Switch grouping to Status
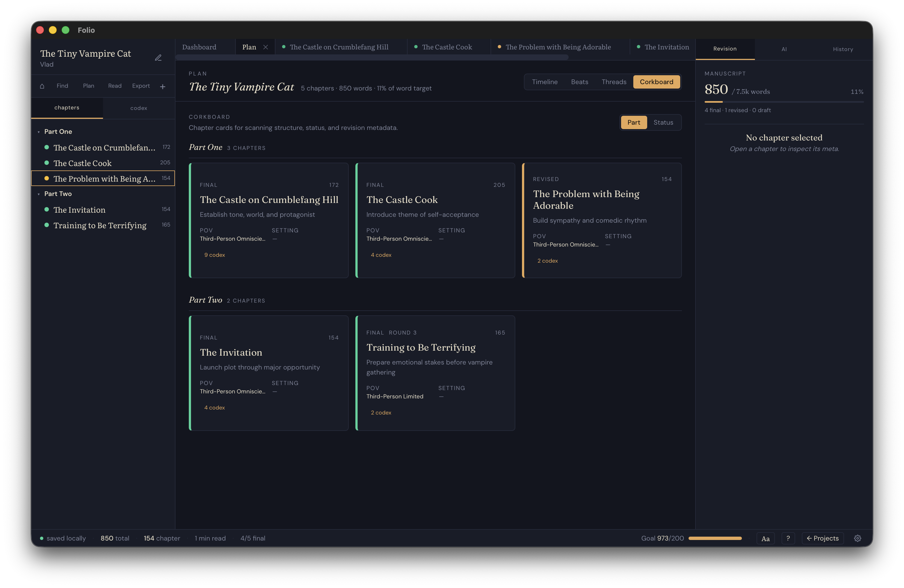The image size is (904, 588). coord(663,122)
